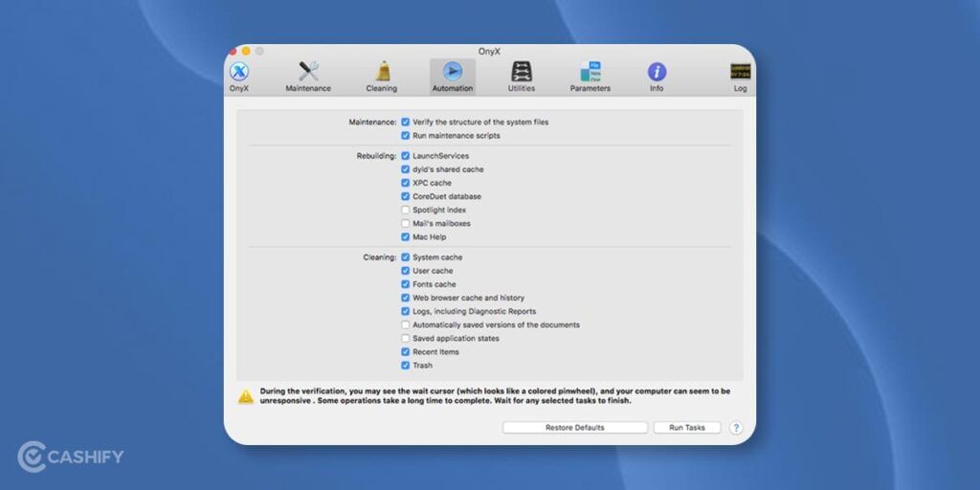The image size is (980, 490).
Task: Click the Log toolbar label
Action: point(740,89)
